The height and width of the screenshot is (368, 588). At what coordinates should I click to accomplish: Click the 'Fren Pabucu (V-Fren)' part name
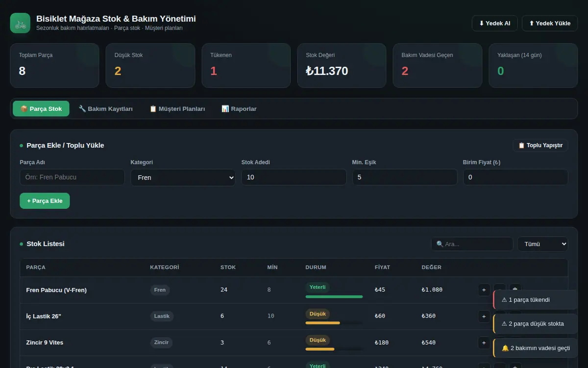click(x=56, y=290)
